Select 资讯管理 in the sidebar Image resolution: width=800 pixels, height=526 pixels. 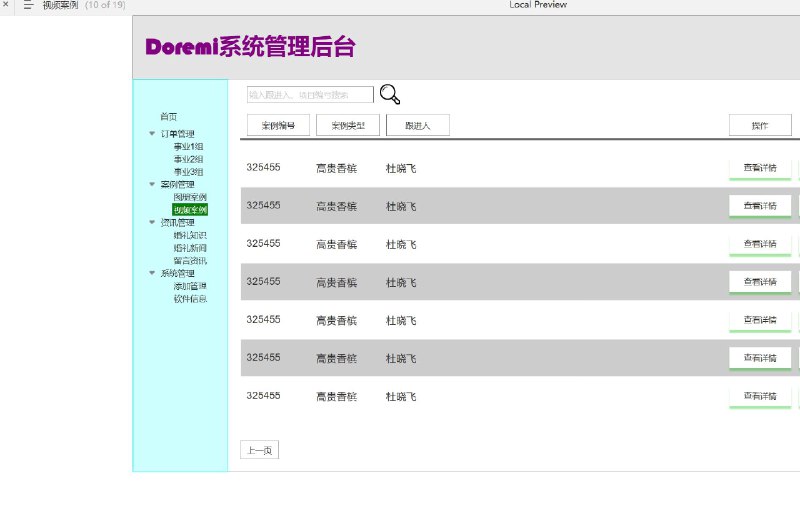tap(178, 222)
